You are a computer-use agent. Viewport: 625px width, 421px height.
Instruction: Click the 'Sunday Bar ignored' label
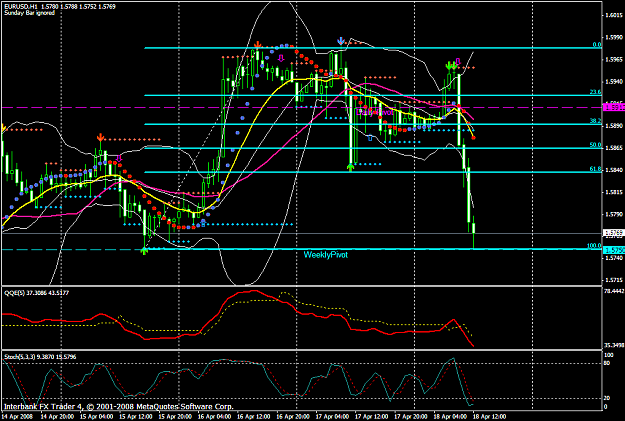click(x=29, y=13)
